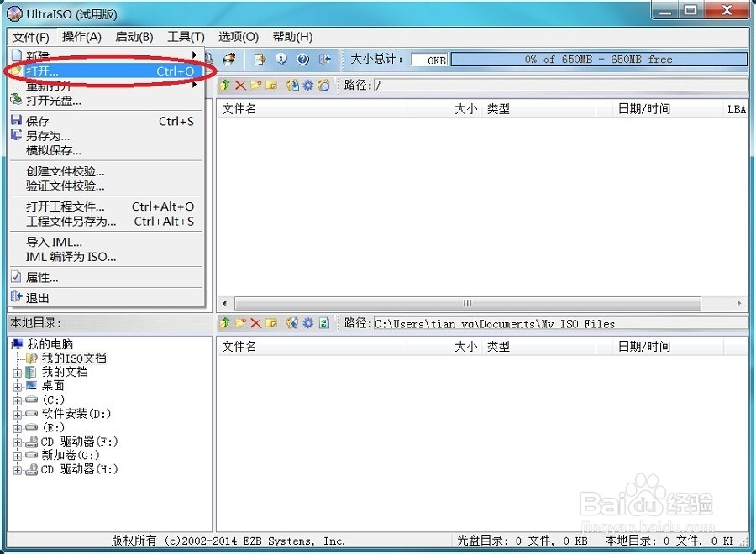
Task: Click the exit door toolbar icon
Action: pyautogui.click(x=325, y=60)
